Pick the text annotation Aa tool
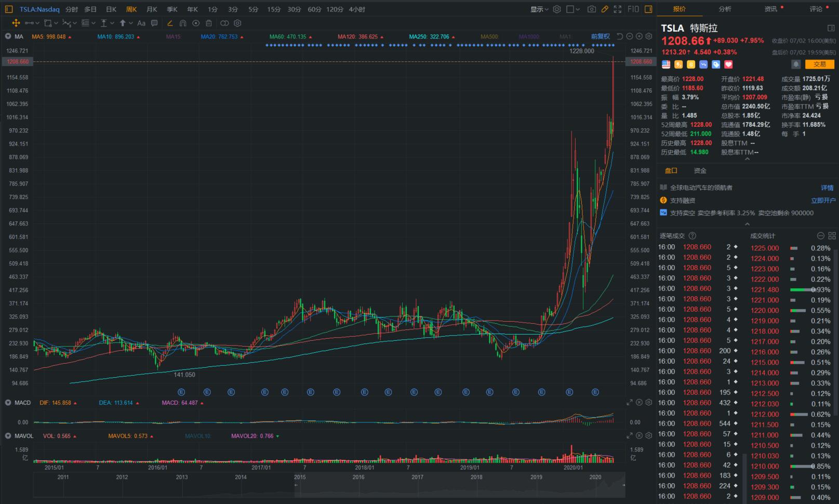This screenshot has height=504, width=839. 141,23
